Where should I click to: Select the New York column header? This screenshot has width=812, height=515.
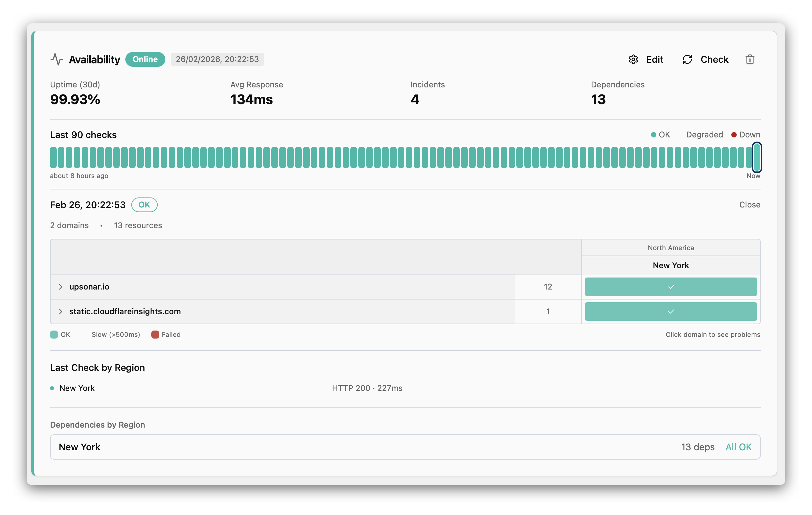click(x=670, y=265)
